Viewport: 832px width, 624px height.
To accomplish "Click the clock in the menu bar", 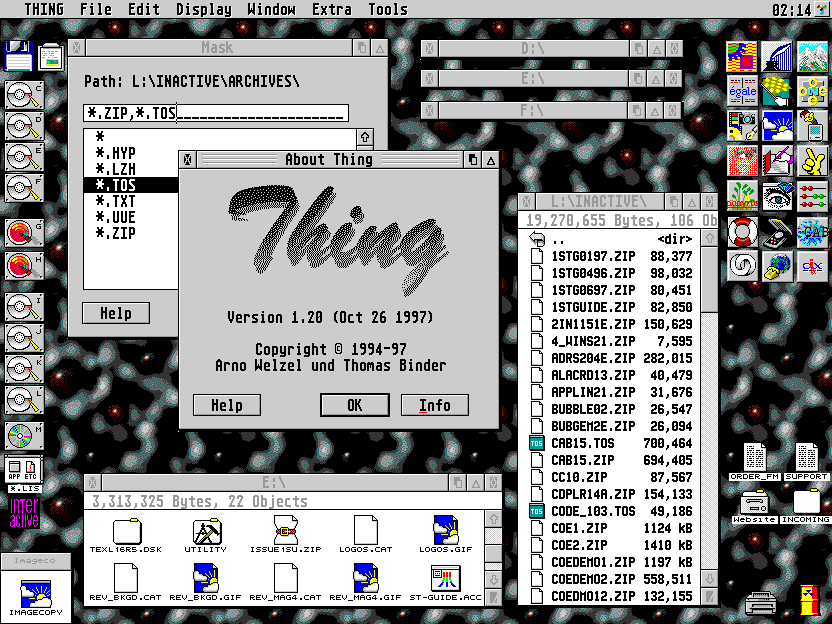I will (x=792, y=10).
